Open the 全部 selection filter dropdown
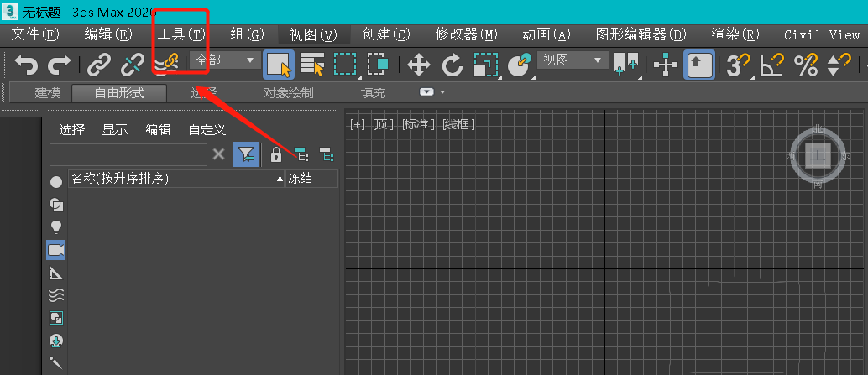Image resolution: width=868 pixels, height=375 pixels. coord(225,60)
